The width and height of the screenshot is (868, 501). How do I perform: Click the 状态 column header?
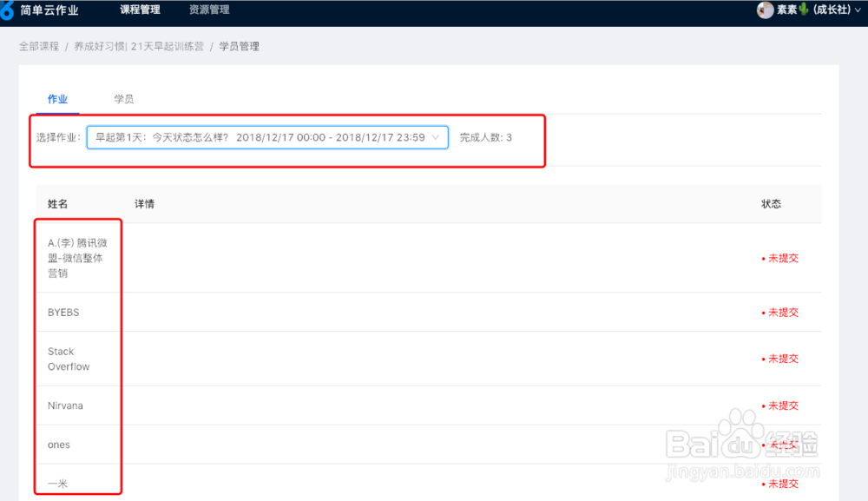coord(771,204)
